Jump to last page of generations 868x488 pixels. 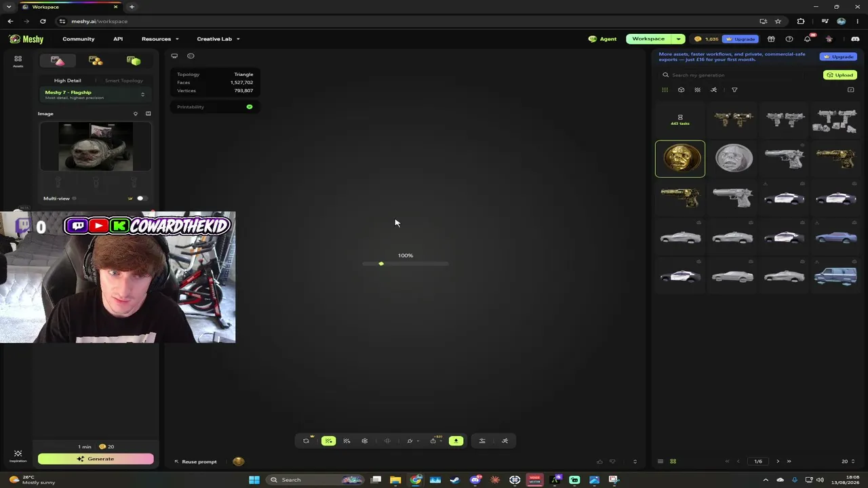[x=789, y=462]
